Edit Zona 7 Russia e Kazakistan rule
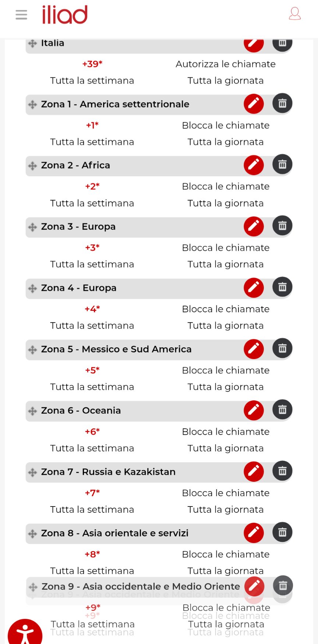 coord(254,471)
